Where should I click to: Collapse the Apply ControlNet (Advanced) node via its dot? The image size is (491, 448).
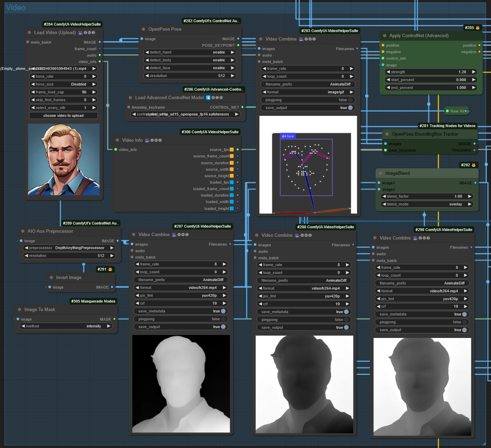click(385, 36)
